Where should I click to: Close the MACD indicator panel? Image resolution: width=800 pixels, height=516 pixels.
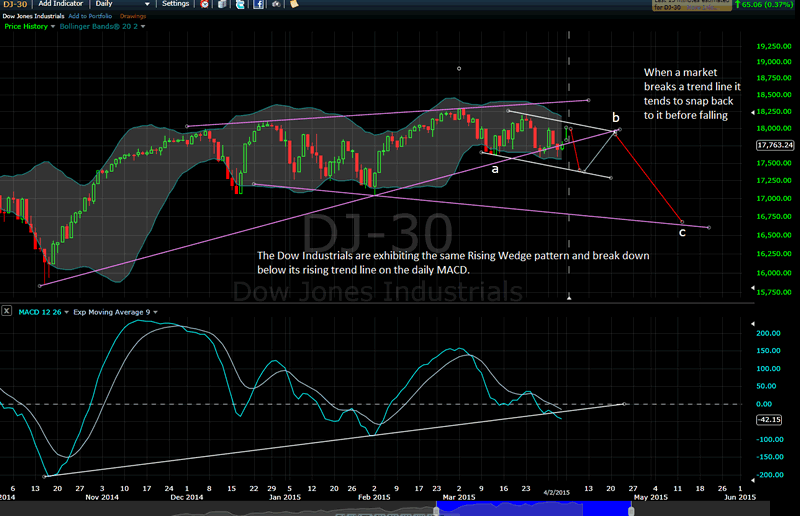(7, 310)
